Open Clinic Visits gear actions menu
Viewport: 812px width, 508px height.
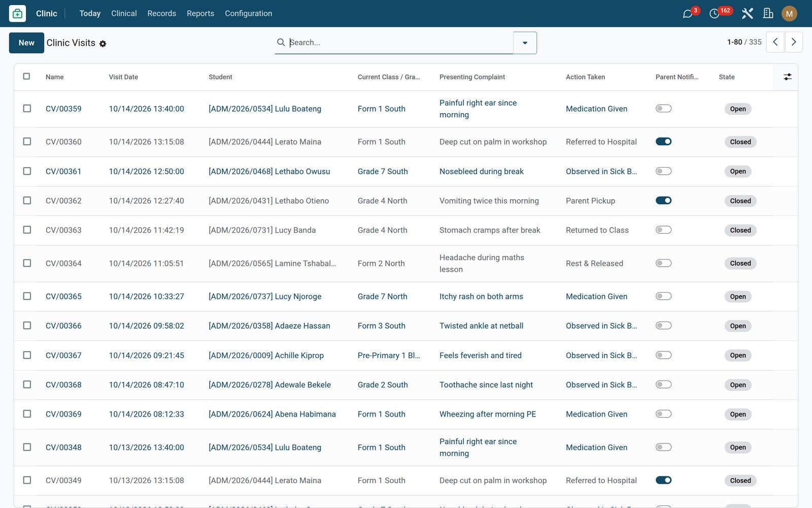coord(103,44)
